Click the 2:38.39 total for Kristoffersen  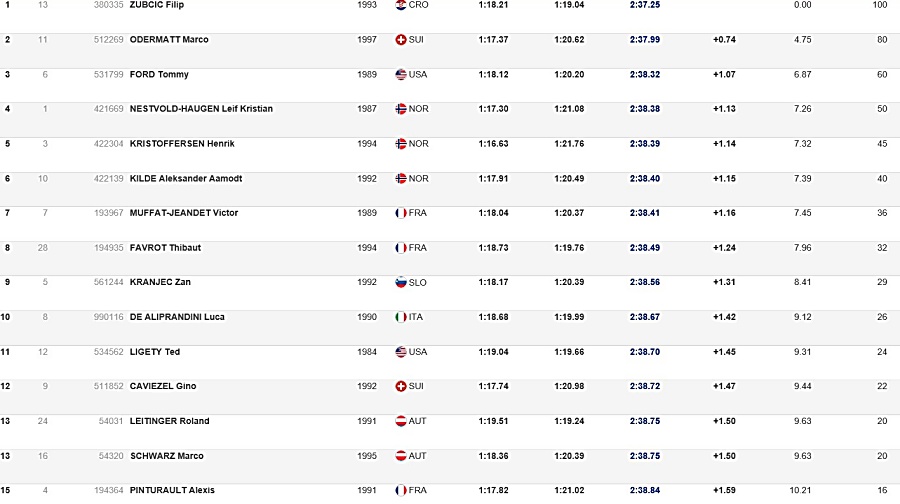[645, 144]
